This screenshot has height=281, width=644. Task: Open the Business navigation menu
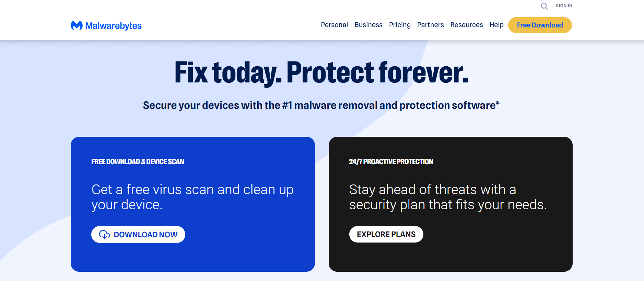pyautogui.click(x=368, y=25)
